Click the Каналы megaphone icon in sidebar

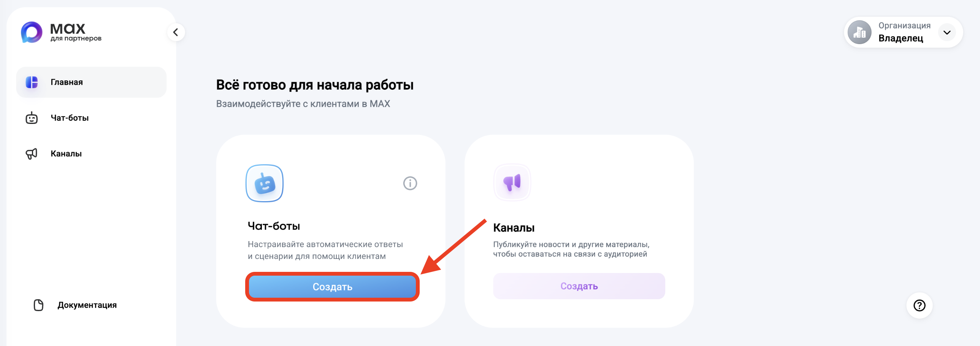[32, 154]
